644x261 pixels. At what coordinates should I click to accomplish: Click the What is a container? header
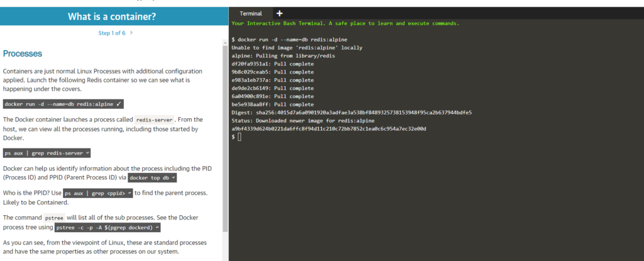[x=112, y=17]
